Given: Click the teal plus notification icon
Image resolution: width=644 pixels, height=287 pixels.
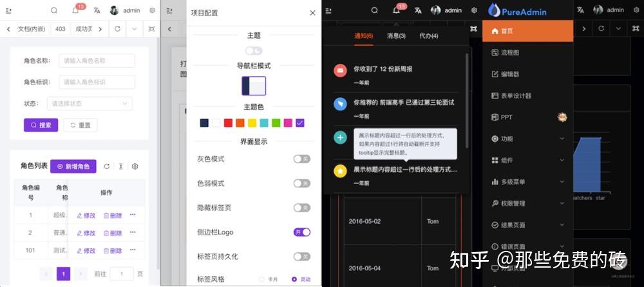Looking at the screenshot, I should tap(340, 137).
